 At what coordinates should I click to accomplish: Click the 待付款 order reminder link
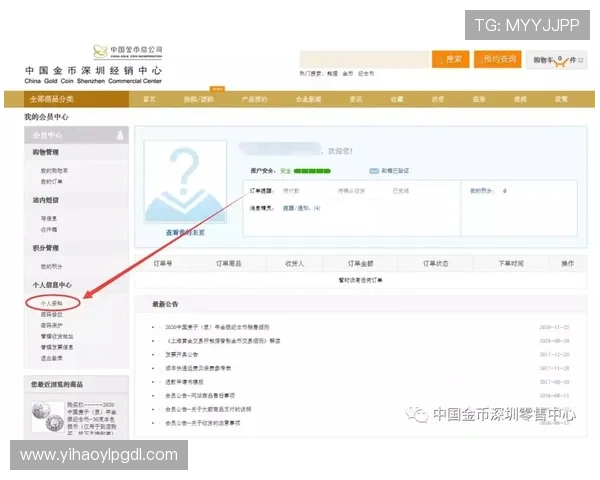pos(291,191)
